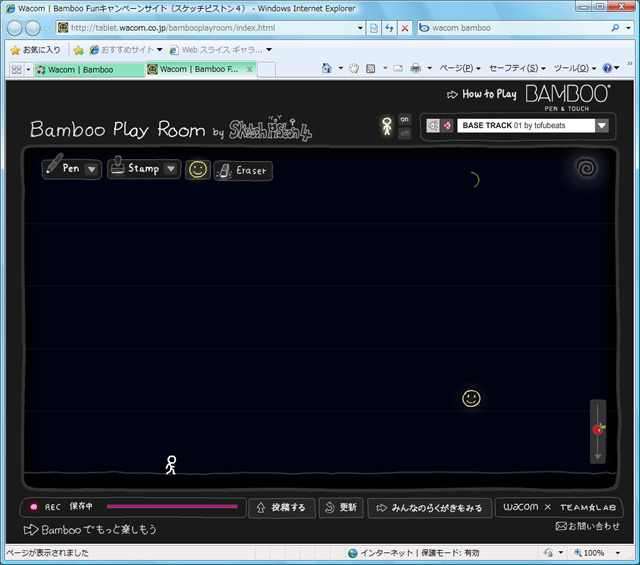640x565 pixels.
Task: Click the Help question mark icon
Action: coord(607,68)
